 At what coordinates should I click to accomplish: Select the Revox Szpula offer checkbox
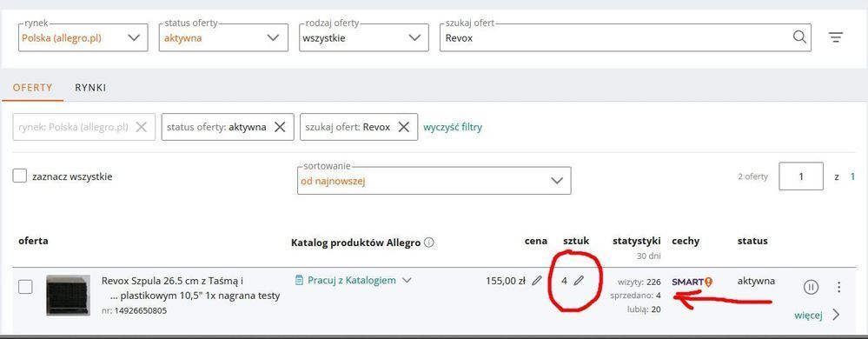click(x=25, y=287)
